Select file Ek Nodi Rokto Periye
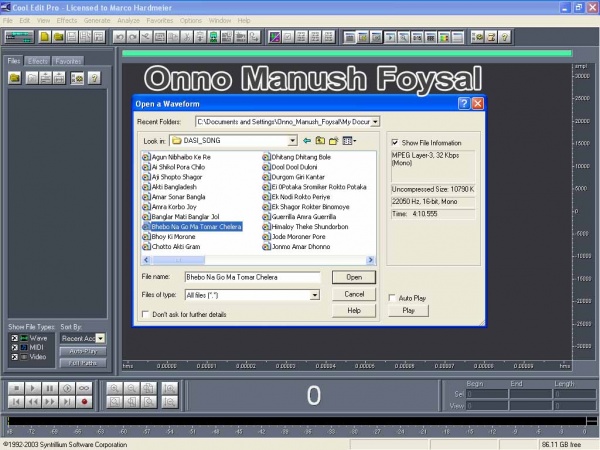Viewport: 600px width, 450px height. pyautogui.click(x=297, y=197)
